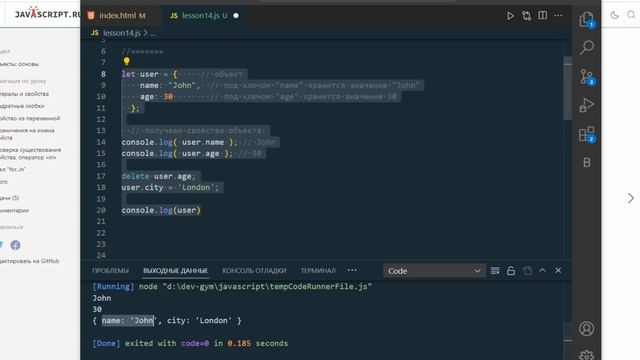Open the Search view in activity bar
The image size is (640, 360).
(587, 47)
